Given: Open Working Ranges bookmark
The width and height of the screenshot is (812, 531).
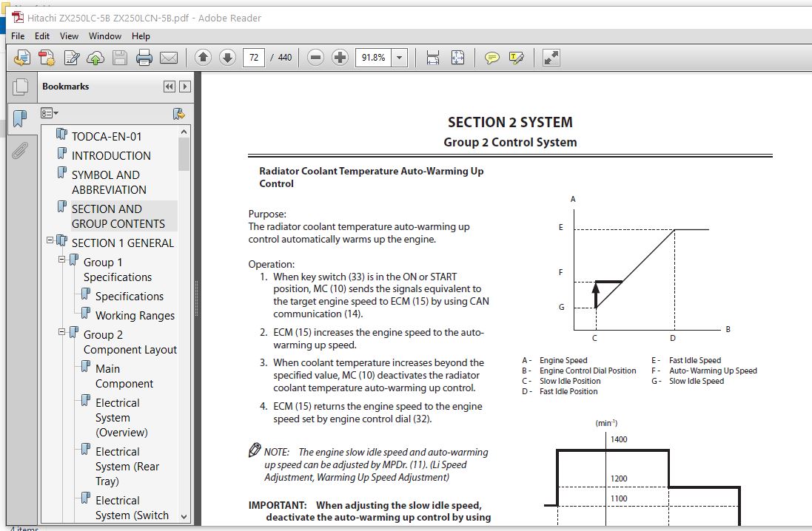Looking at the screenshot, I should click(135, 315).
